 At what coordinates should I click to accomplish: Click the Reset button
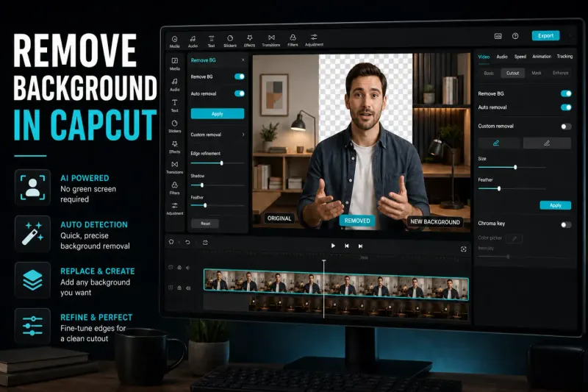(205, 224)
